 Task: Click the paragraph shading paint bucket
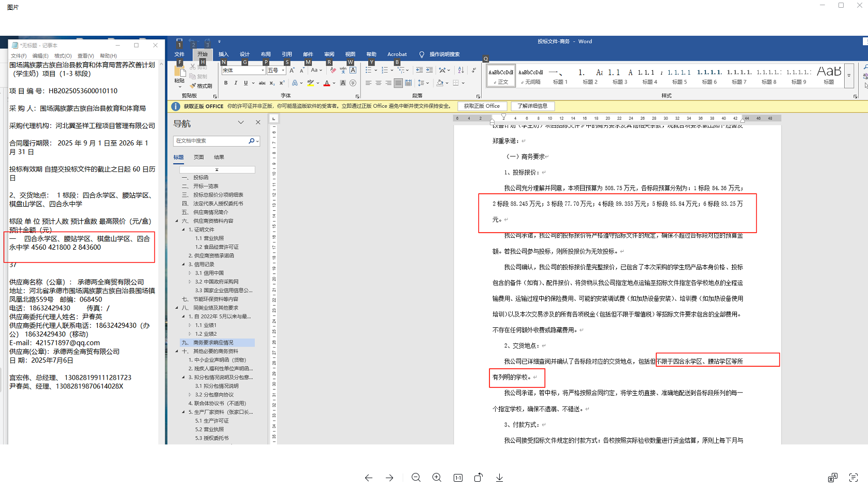[440, 83]
